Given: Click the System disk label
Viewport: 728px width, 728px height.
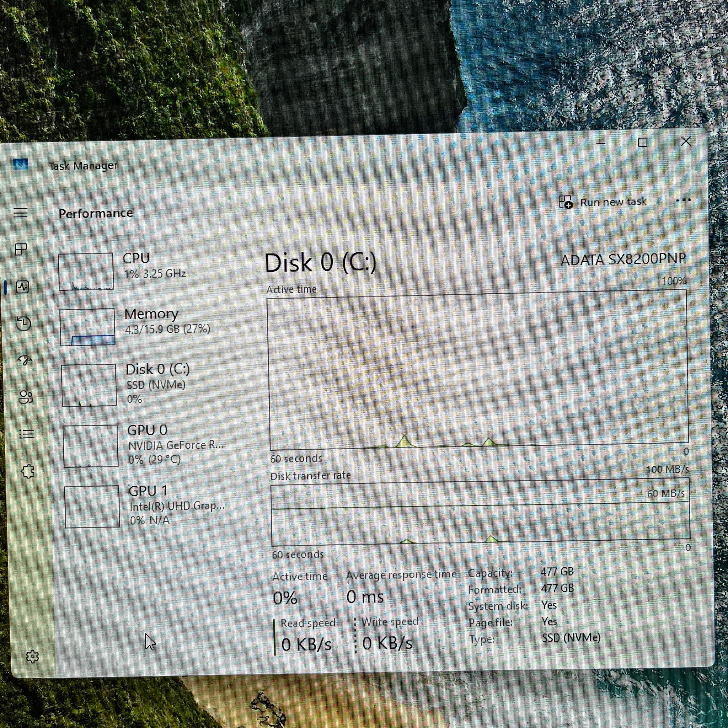Looking at the screenshot, I should pyautogui.click(x=498, y=606).
